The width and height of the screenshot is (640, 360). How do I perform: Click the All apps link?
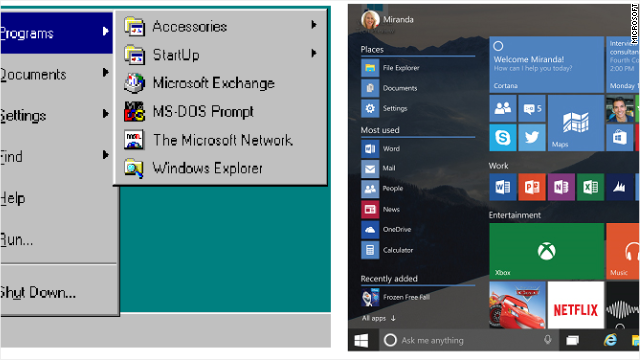pos(379,318)
